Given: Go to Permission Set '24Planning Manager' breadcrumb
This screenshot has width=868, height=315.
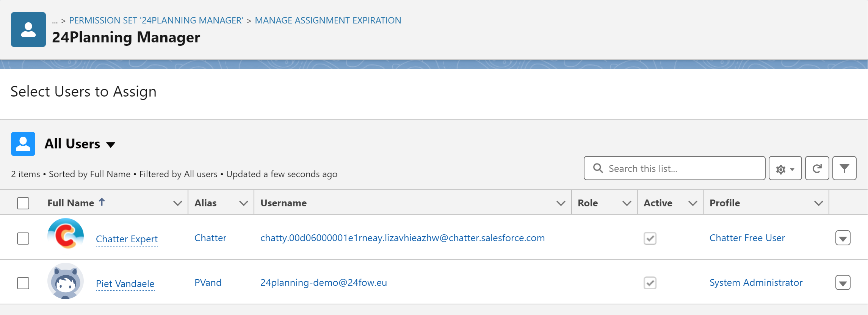Looking at the screenshot, I should pos(156,20).
